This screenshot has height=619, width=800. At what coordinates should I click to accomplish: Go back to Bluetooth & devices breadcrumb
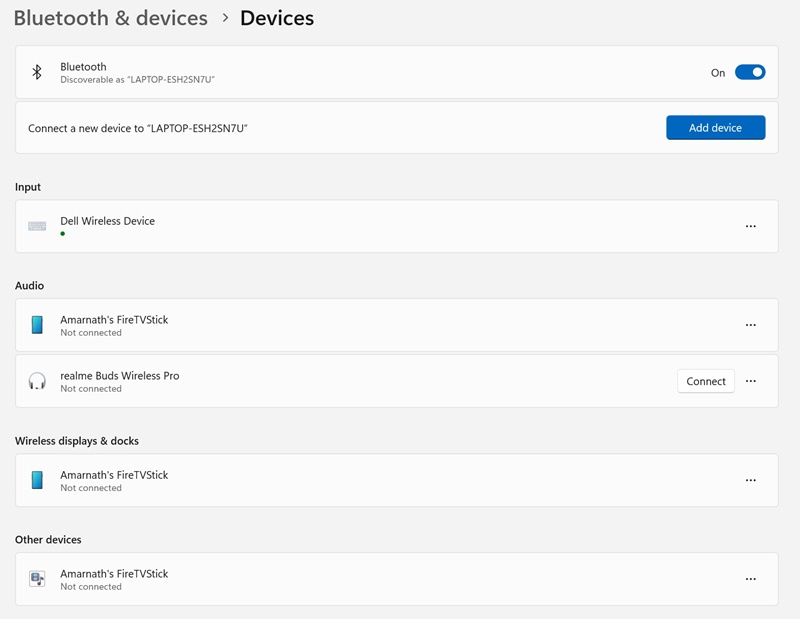click(x=110, y=18)
